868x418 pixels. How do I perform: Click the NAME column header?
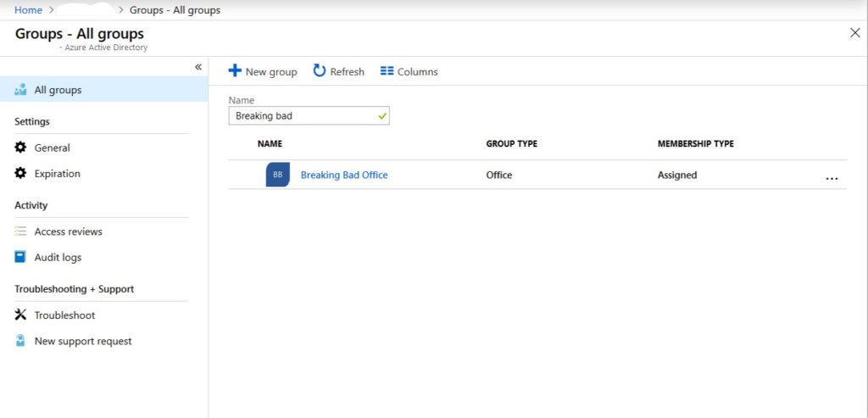[x=270, y=143]
